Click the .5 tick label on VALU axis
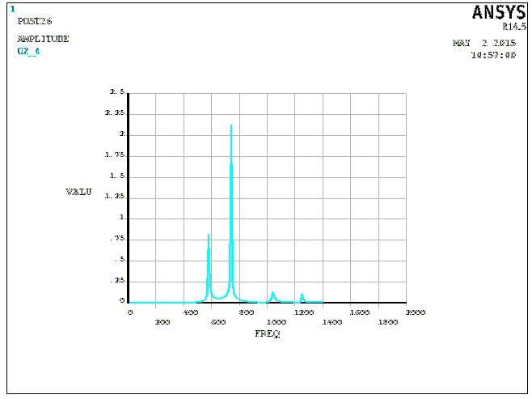Screen dimensions: 532x399 (120, 260)
